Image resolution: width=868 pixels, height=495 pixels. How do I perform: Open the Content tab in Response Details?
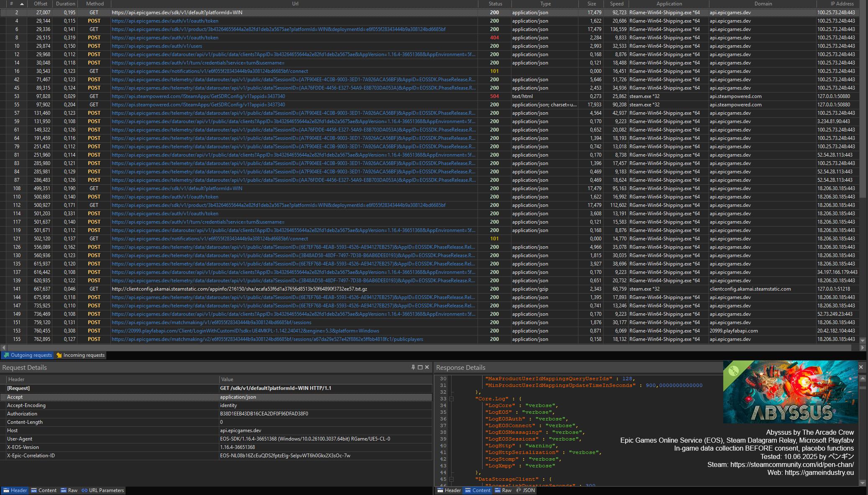coord(478,490)
